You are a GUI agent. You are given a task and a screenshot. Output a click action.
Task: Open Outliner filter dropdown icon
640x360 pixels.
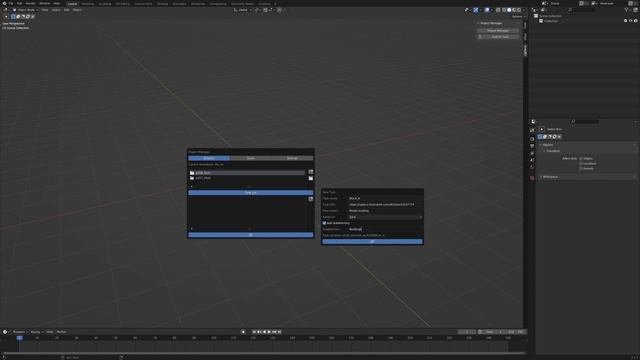(627, 10)
